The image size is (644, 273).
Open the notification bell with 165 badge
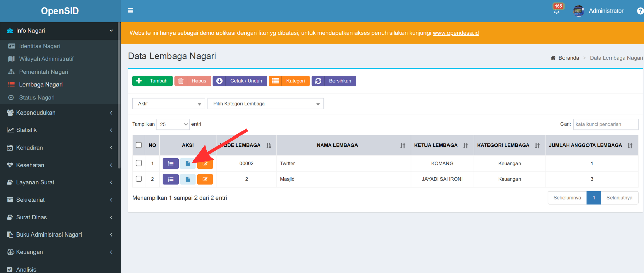click(x=556, y=10)
